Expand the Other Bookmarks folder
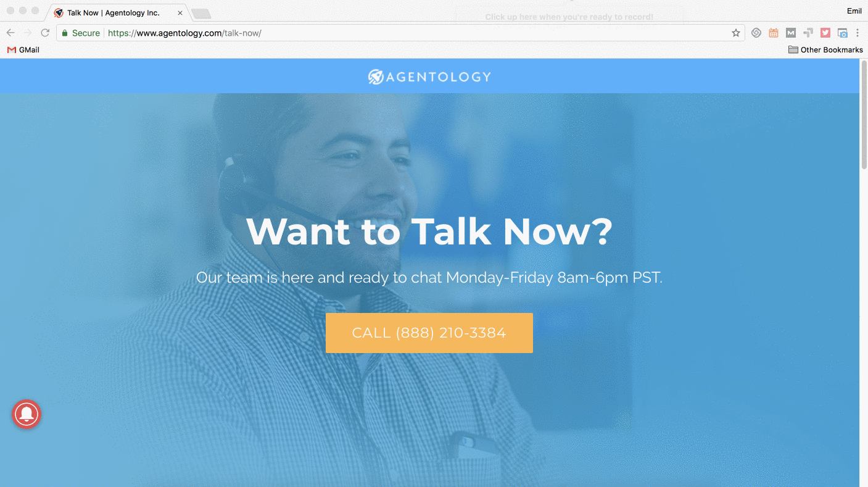 coord(825,50)
